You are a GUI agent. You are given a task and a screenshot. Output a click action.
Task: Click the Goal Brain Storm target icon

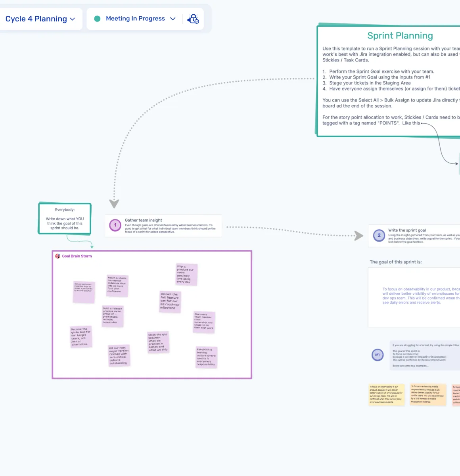pos(58,256)
